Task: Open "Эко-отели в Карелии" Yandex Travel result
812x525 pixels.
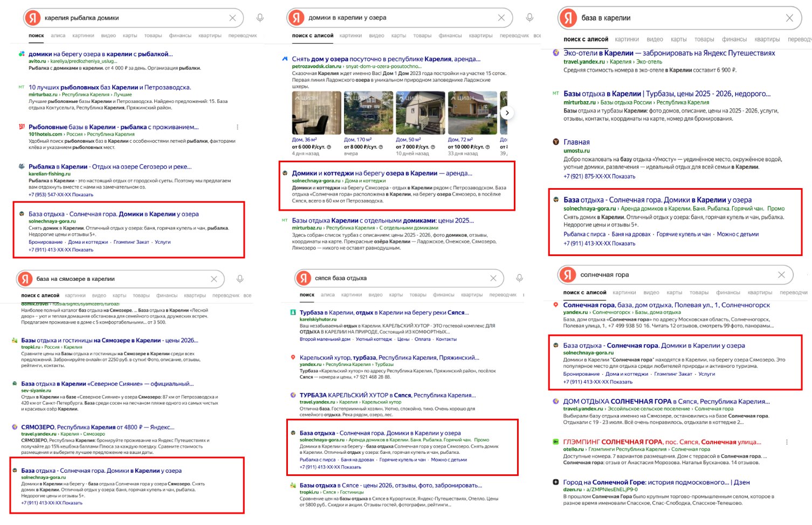Action: point(669,53)
